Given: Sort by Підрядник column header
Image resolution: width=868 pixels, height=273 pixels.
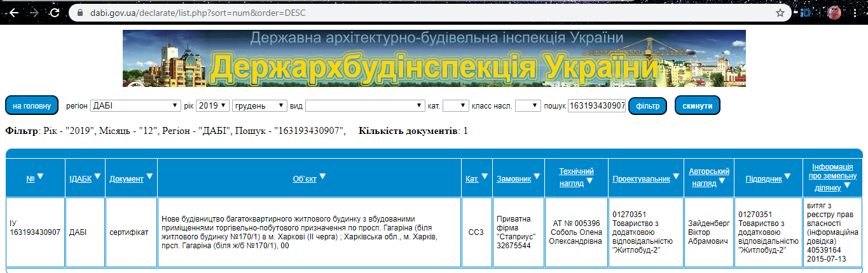Looking at the screenshot, I should click(764, 179).
